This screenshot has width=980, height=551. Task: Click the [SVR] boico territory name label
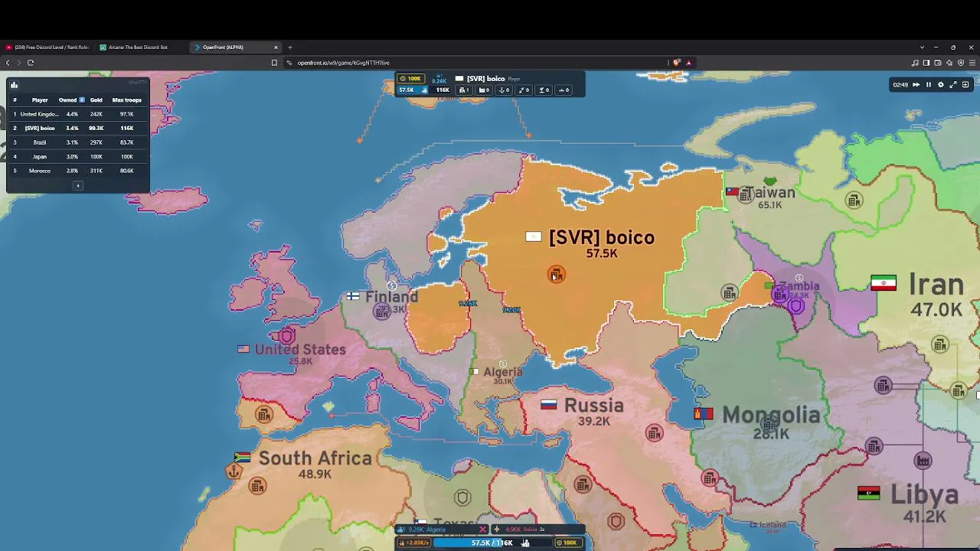601,237
